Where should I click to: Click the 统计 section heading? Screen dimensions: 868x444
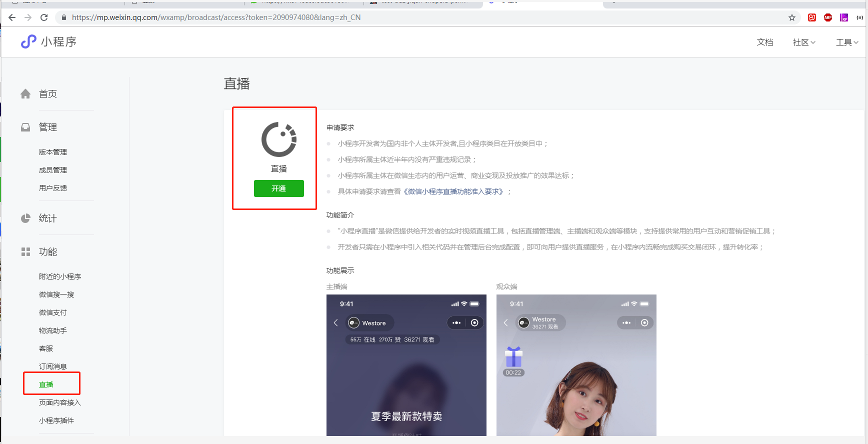[x=48, y=218]
